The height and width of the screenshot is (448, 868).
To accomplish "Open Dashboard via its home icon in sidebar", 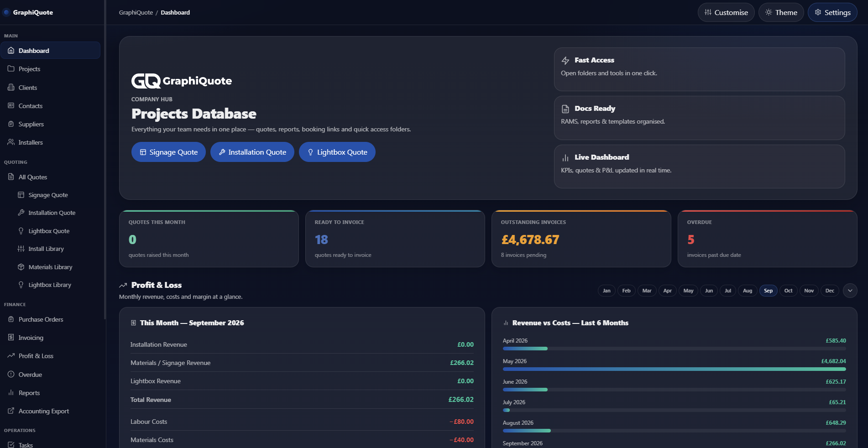I will [11, 51].
